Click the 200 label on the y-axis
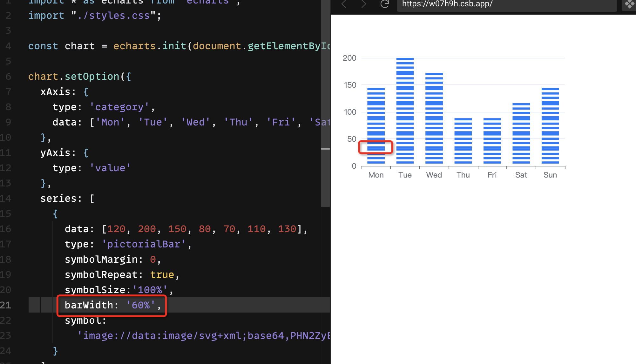Viewport: 636px width, 364px height. click(x=349, y=58)
